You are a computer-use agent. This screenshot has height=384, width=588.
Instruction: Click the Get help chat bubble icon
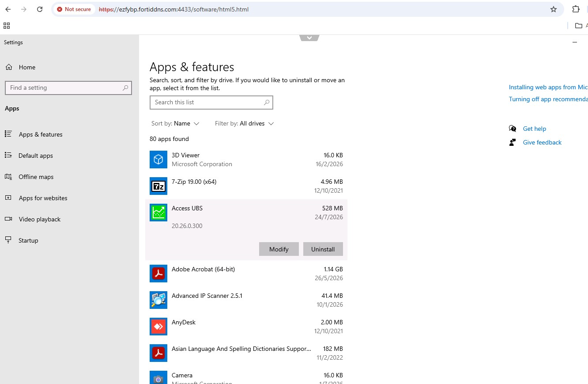513,129
